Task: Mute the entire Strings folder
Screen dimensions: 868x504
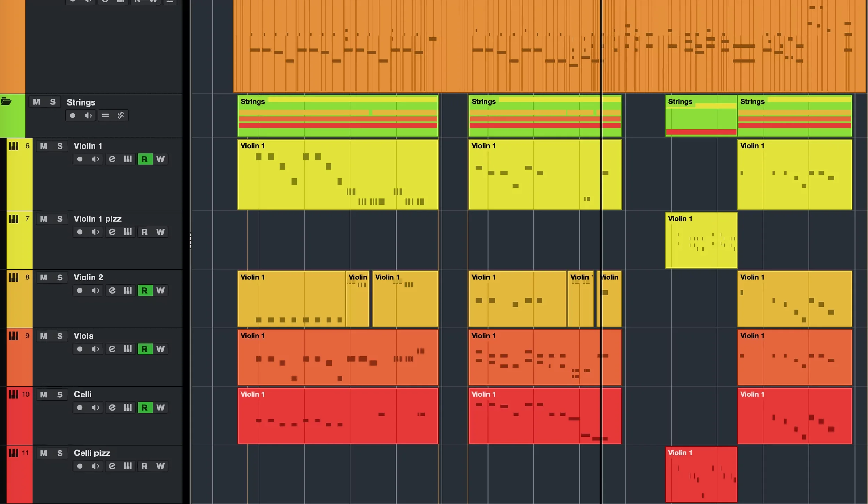Action: (x=36, y=102)
